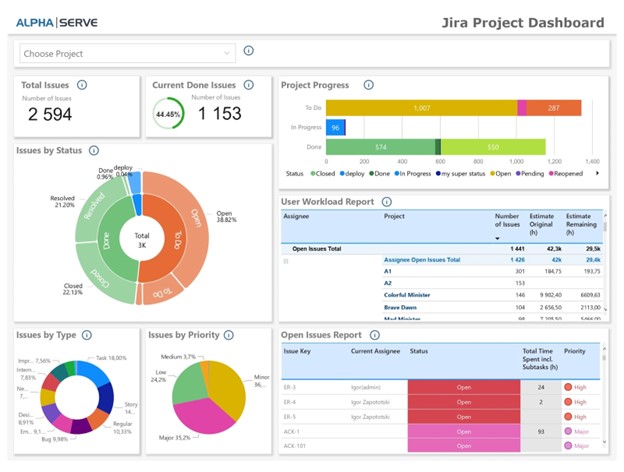Click issue key ACK-1
Screen dimensions: 624x472
point(291,431)
